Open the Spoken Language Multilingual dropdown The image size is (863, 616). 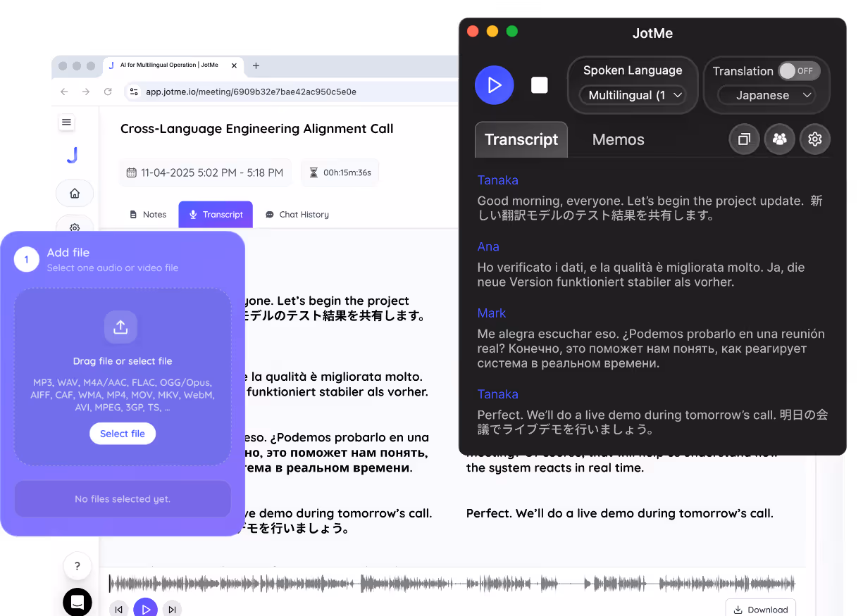[633, 95]
